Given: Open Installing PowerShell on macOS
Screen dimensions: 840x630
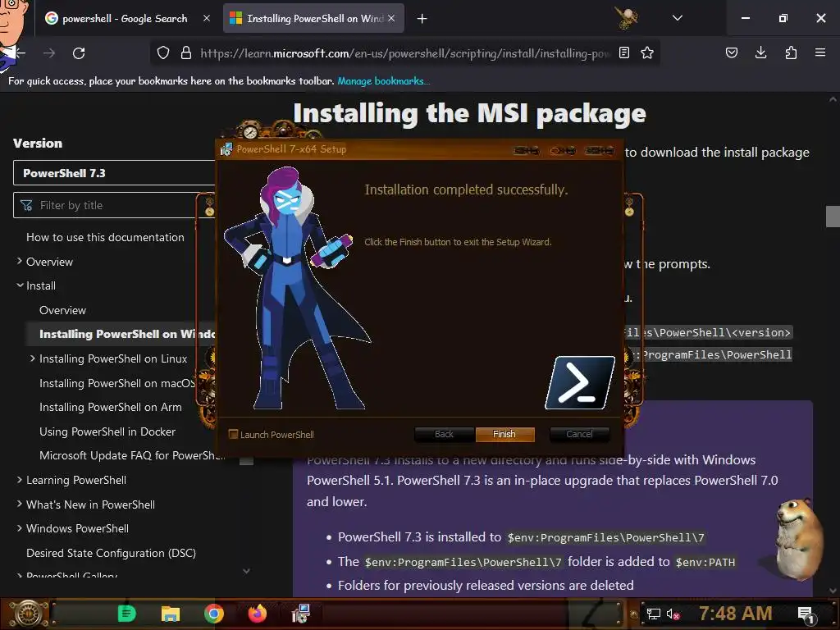Looking at the screenshot, I should coord(117,383).
